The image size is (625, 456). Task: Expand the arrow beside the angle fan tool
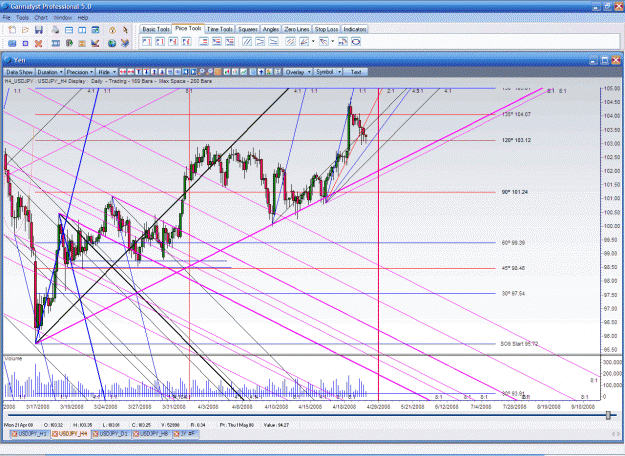(313, 41)
